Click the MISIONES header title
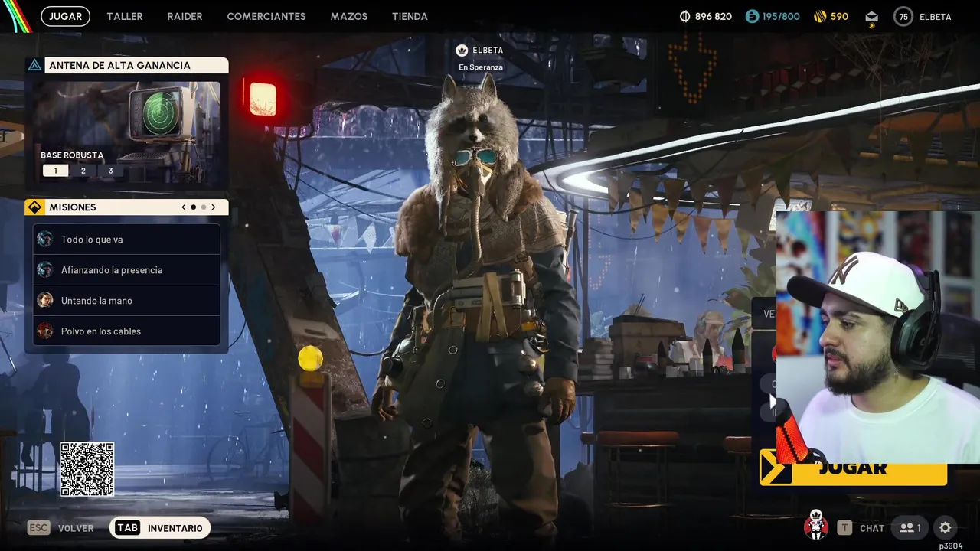The height and width of the screenshot is (551, 980). pos(73,207)
